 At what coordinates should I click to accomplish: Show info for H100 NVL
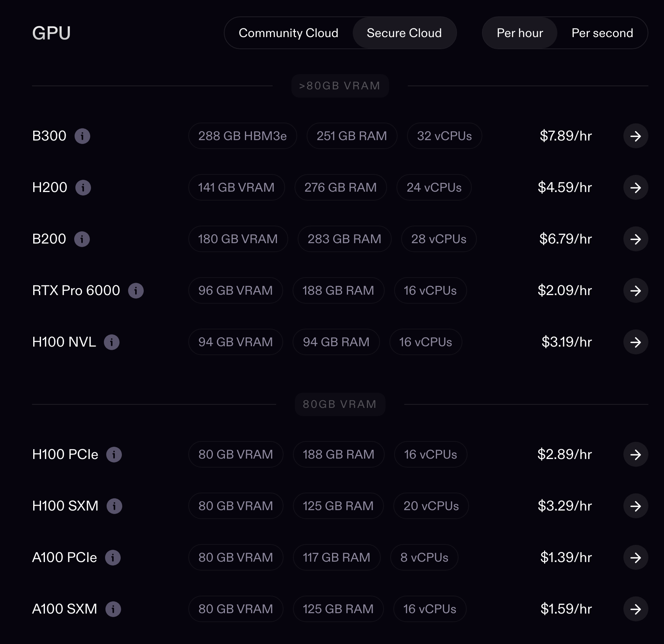coord(112,342)
